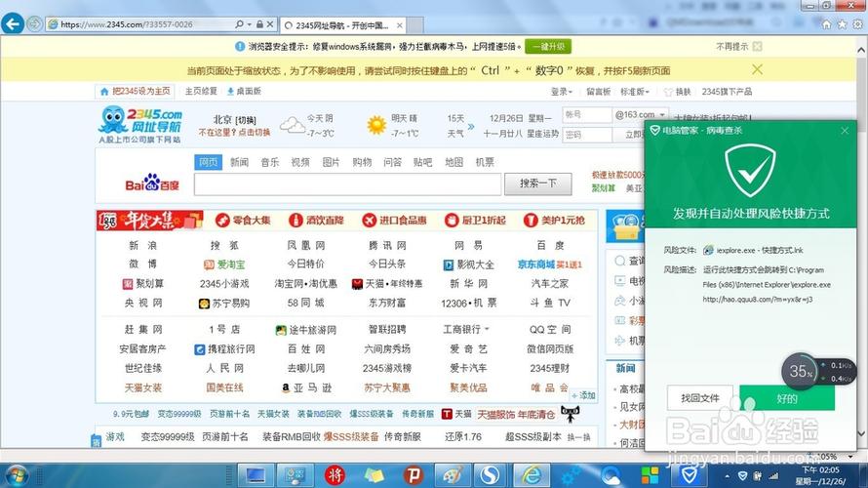Open the 爱淘宝 site link
Image resolution: width=868 pixels, height=488 pixels.
pyautogui.click(x=224, y=264)
